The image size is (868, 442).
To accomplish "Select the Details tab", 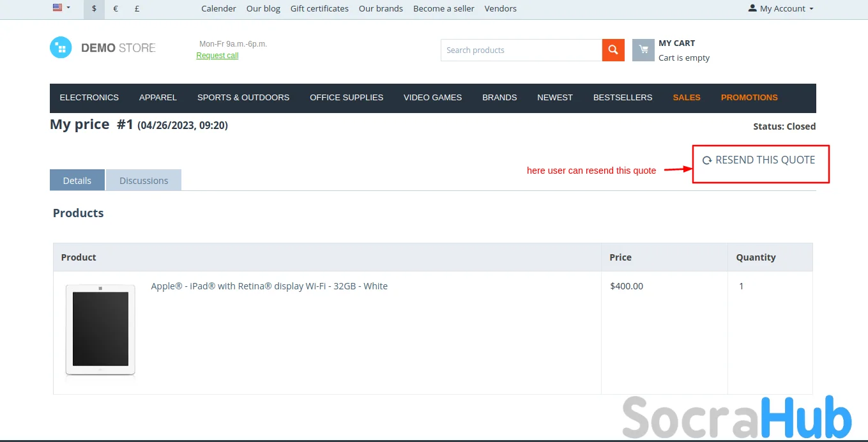I will tap(77, 180).
